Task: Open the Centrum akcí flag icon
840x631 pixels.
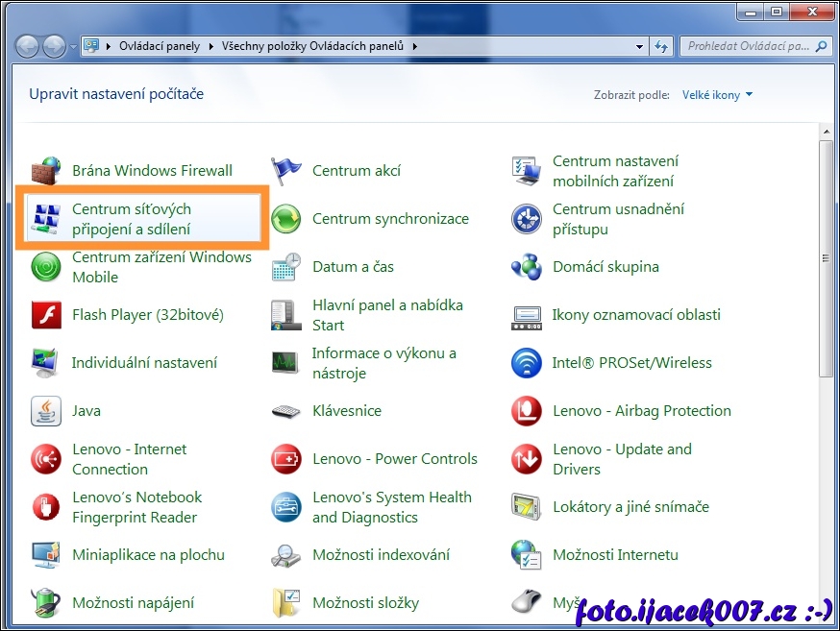Action: pyautogui.click(x=285, y=171)
